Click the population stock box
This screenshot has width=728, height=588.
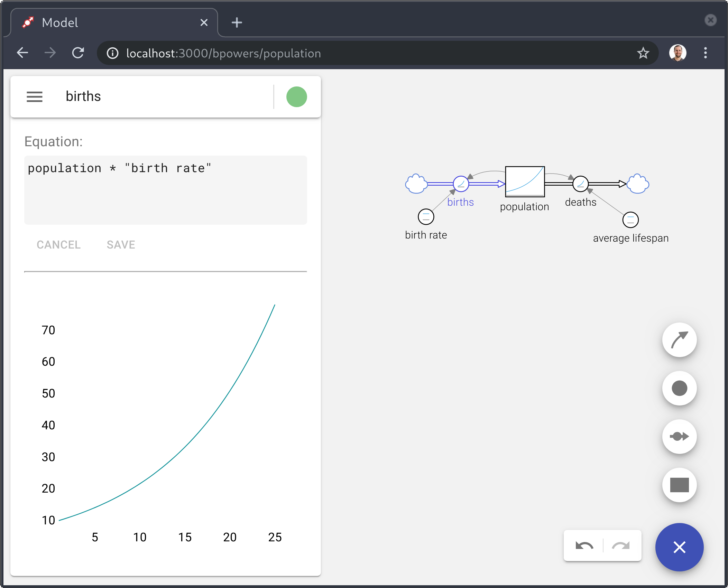point(525,181)
